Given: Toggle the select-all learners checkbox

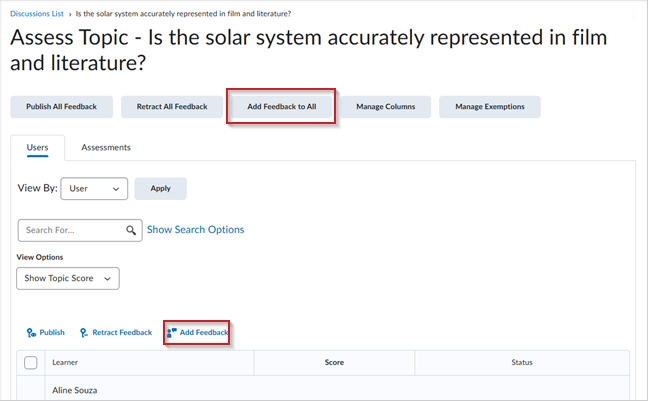Looking at the screenshot, I should [x=30, y=362].
